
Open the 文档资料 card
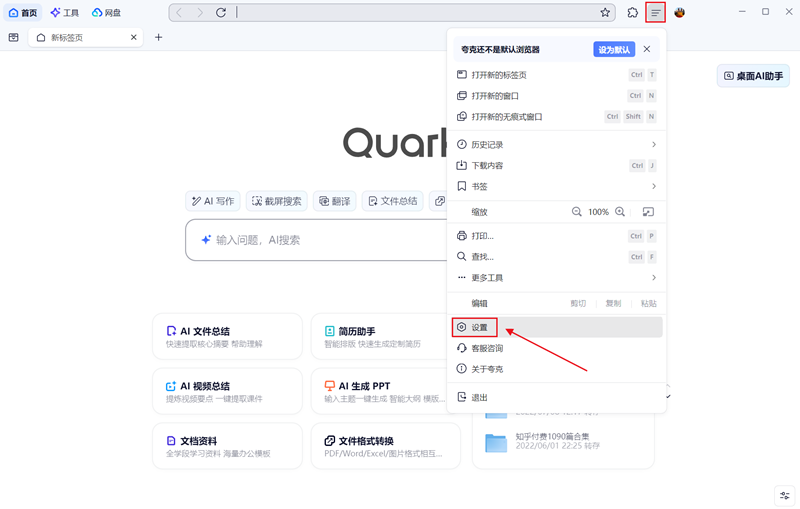[x=228, y=446]
